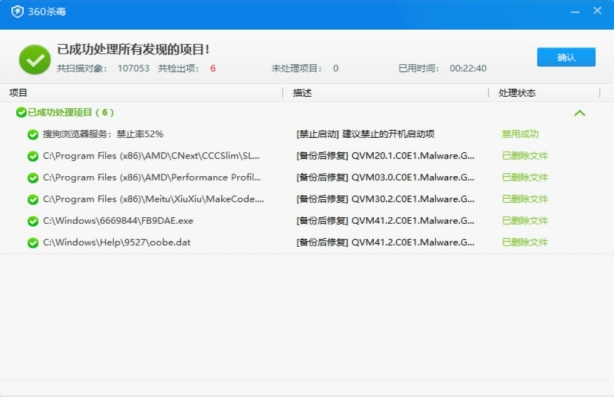
Task: Close the 360杀毒 window
Action: tap(597, 11)
